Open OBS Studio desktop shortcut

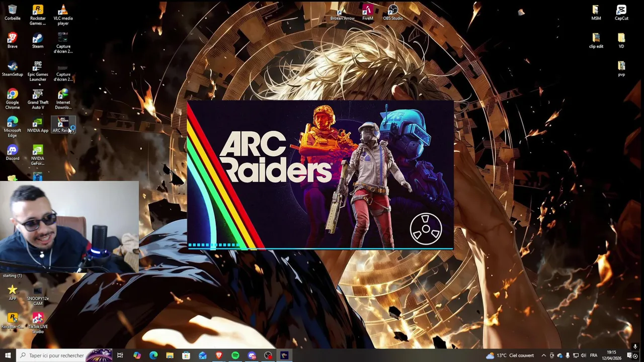(393, 13)
